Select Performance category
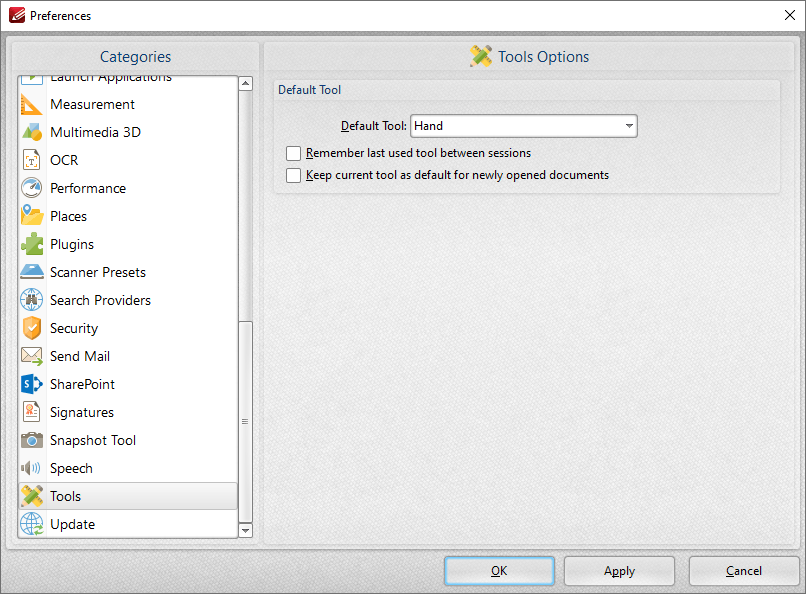The image size is (806, 594). click(128, 188)
